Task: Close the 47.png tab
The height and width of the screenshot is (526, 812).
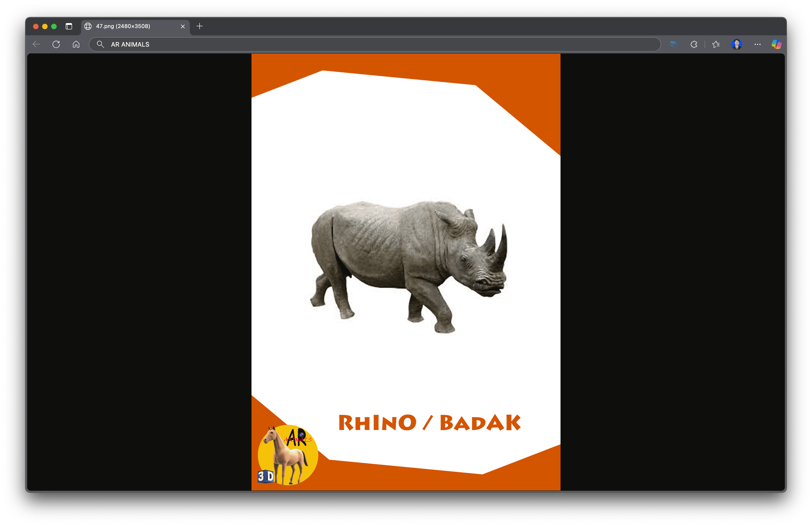Action: (183, 26)
